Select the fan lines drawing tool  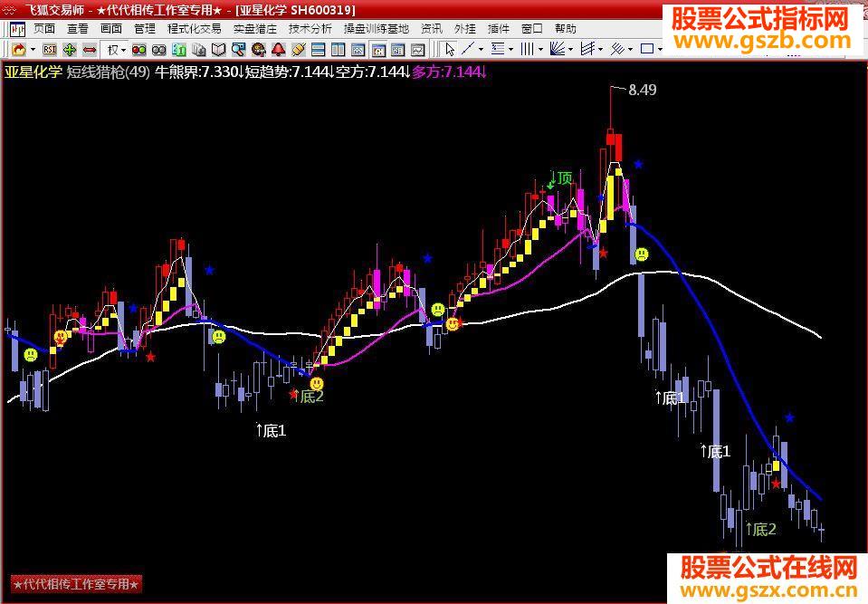[x=558, y=49]
